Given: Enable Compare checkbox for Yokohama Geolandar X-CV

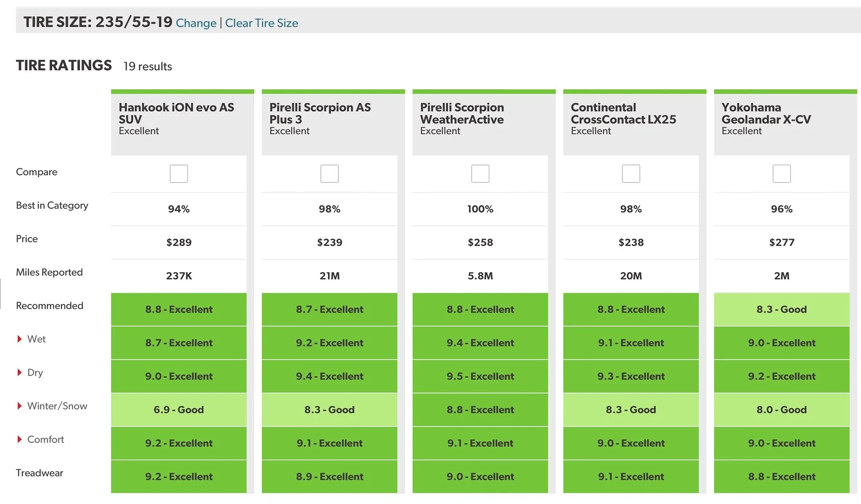Looking at the screenshot, I should 782,173.
